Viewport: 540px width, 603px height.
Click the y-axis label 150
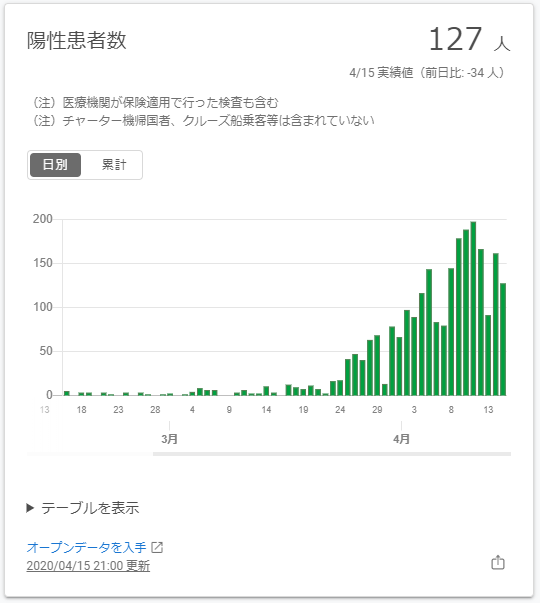coord(43,263)
